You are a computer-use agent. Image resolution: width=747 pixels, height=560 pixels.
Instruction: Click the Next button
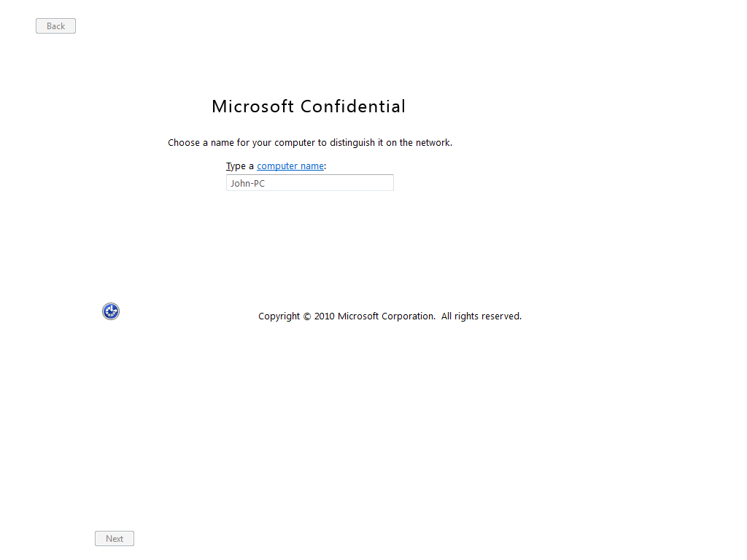(115, 539)
